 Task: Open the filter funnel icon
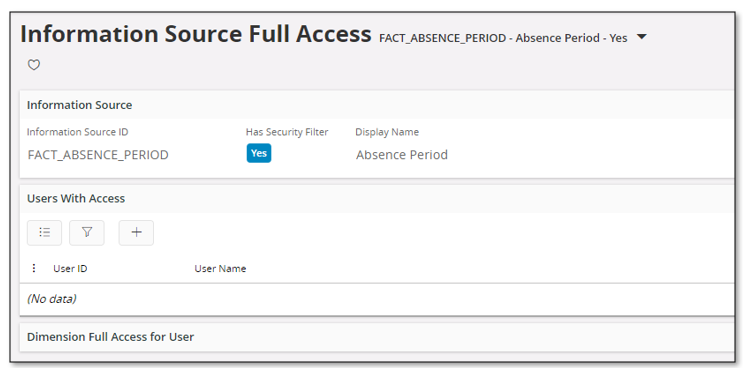coord(87,233)
